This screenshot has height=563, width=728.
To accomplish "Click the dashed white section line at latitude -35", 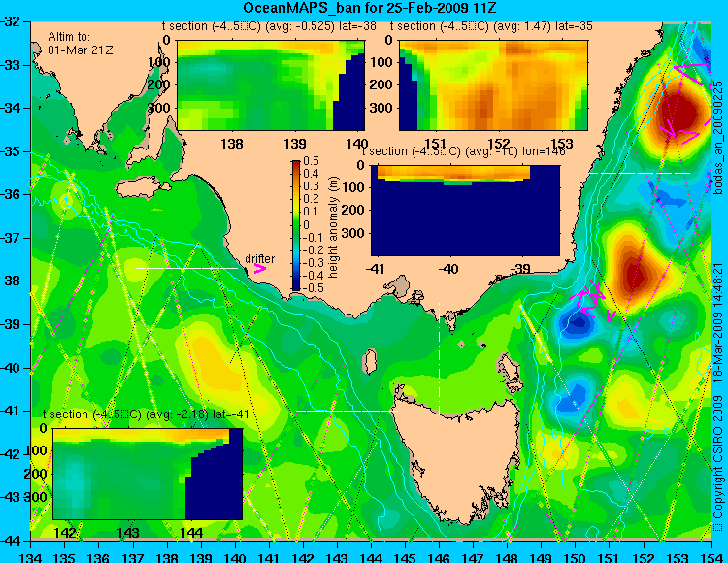I will click(x=640, y=173).
